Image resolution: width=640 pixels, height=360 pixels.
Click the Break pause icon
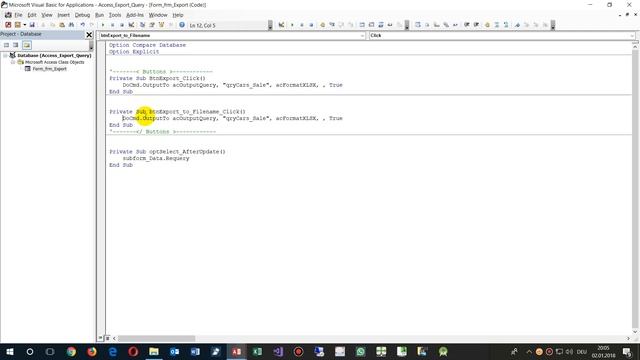click(112, 25)
